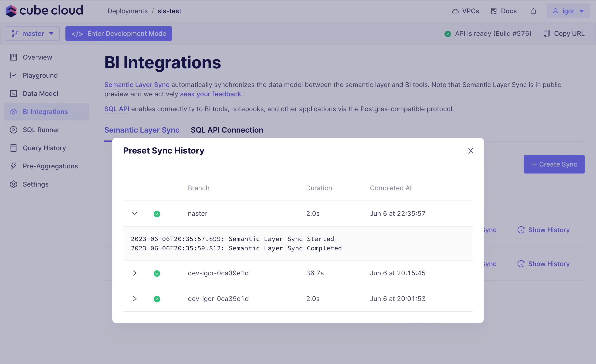Click the Copy URL icon button

pyautogui.click(x=546, y=33)
